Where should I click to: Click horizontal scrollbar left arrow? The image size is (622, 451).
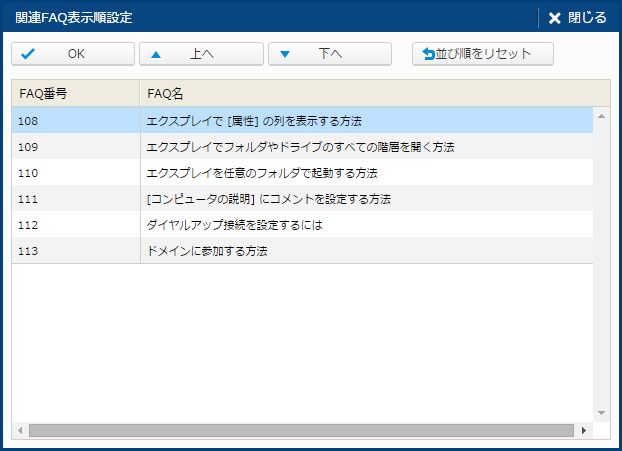point(20,430)
